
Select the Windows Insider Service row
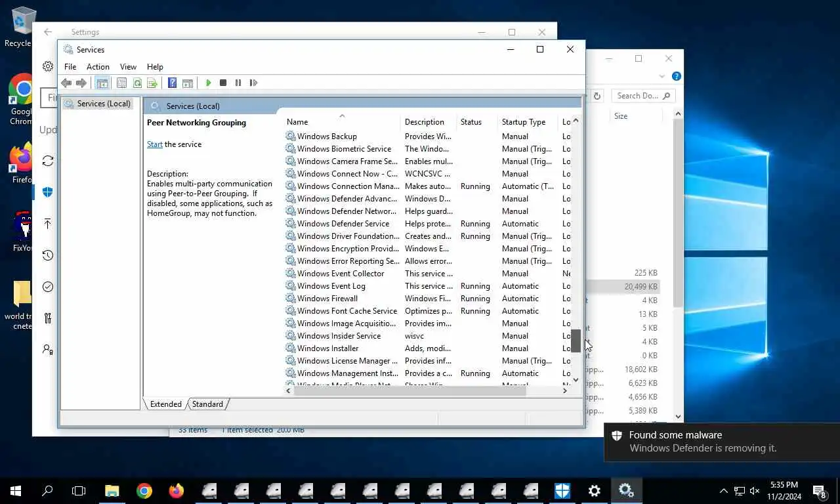(428, 336)
